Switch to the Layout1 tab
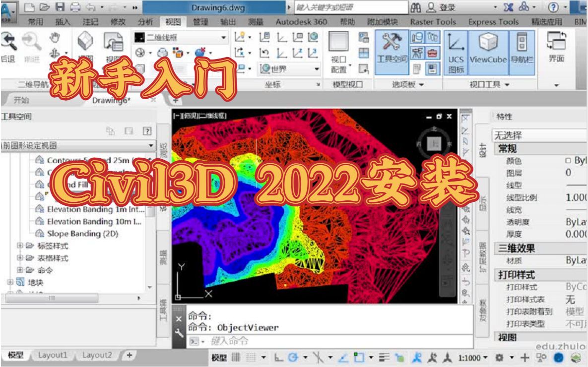The height and width of the screenshot is (367, 588). 52,355
